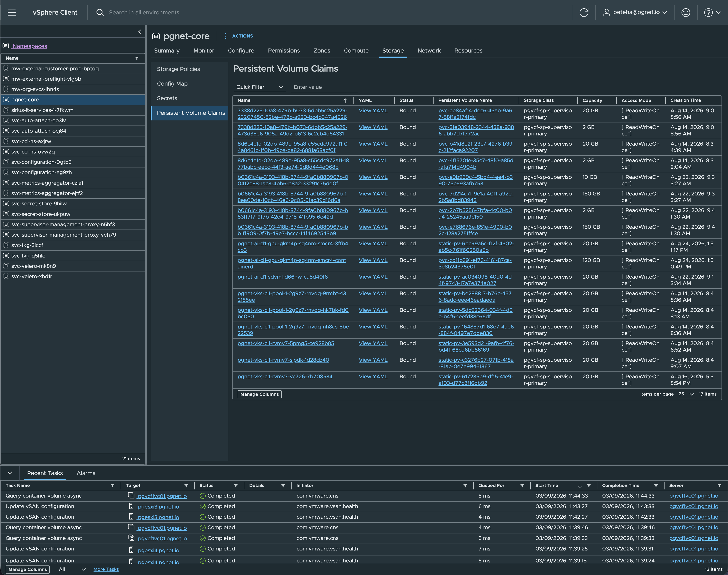This screenshot has width=728, height=575.
Task: Filter the Details column
Action: tap(283, 485)
